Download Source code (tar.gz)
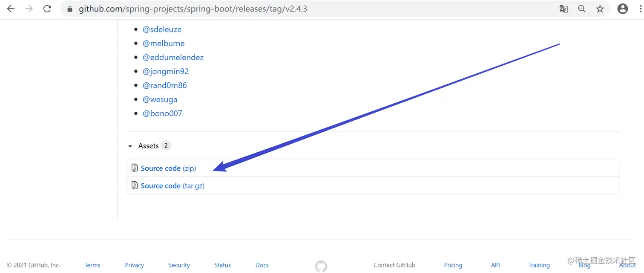The height and width of the screenshot is (273, 644). click(172, 186)
